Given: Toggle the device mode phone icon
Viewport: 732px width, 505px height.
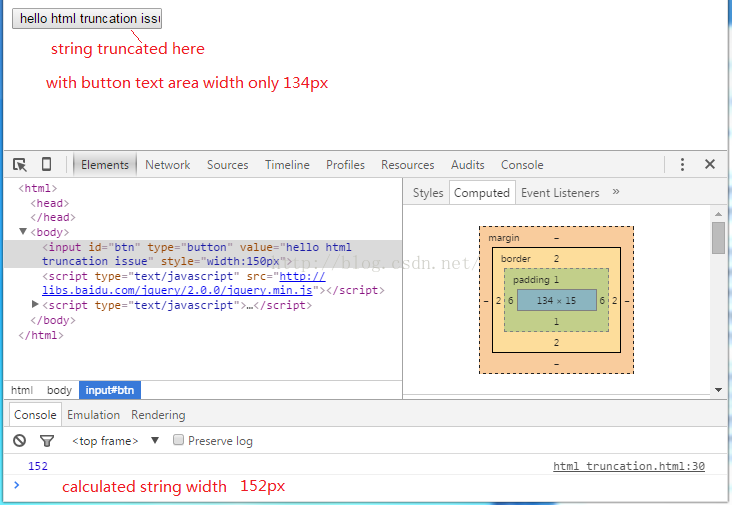Looking at the screenshot, I should click(46, 164).
